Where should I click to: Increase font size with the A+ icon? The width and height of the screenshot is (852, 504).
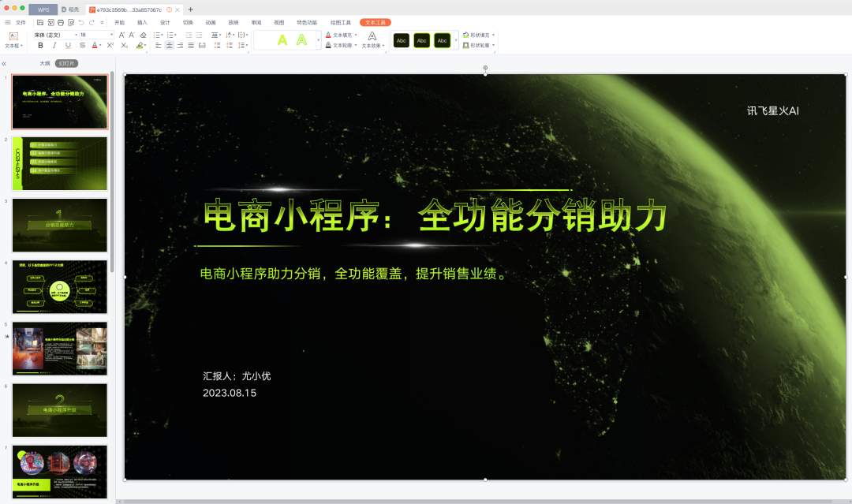click(121, 35)
